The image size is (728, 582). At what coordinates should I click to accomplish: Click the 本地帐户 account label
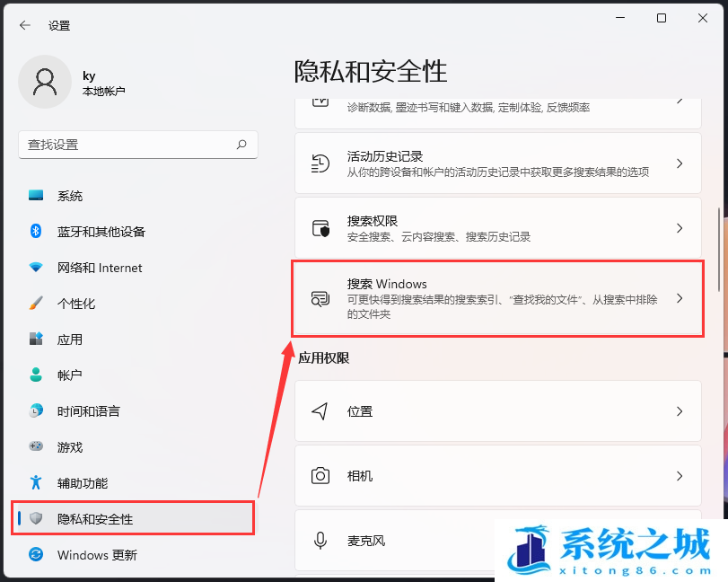click(103, 91)
